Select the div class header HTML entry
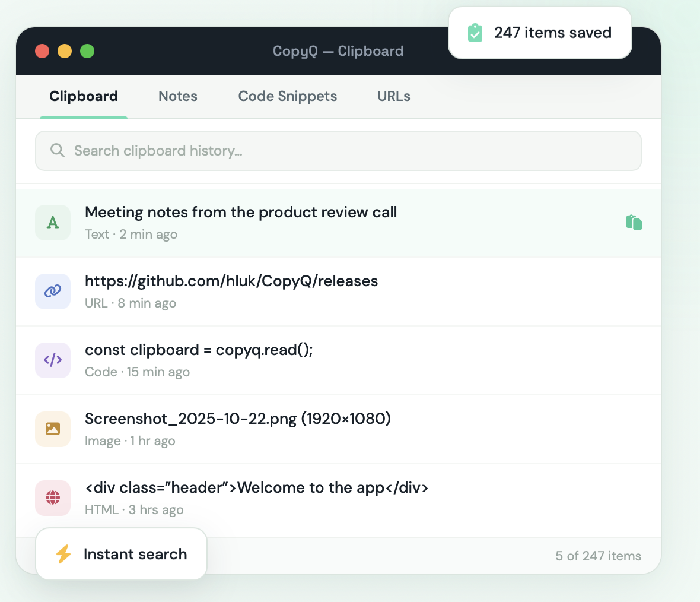 [x=338, y=498]
